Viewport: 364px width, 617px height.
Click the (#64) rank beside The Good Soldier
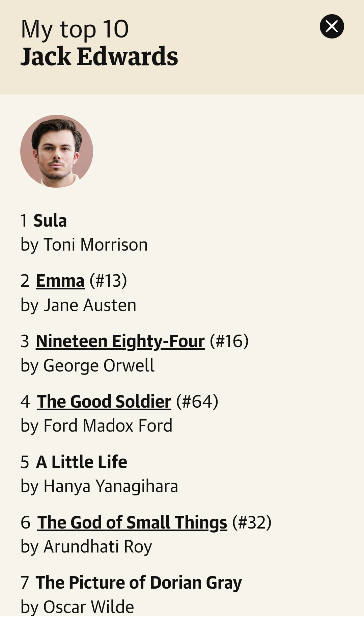pyautogui.click(x=197, y=402)
